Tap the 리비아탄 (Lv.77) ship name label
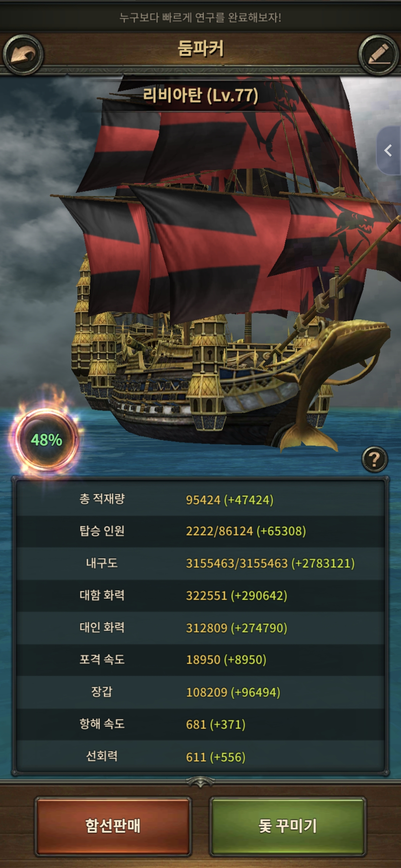 200,96
